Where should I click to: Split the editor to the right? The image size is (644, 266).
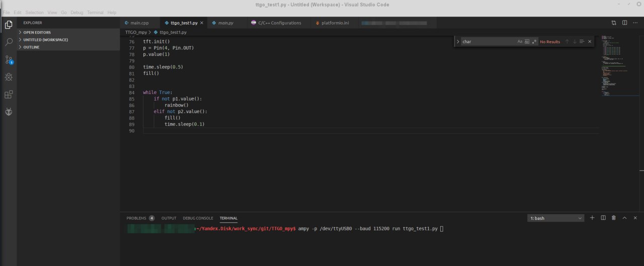coord(624,23)
